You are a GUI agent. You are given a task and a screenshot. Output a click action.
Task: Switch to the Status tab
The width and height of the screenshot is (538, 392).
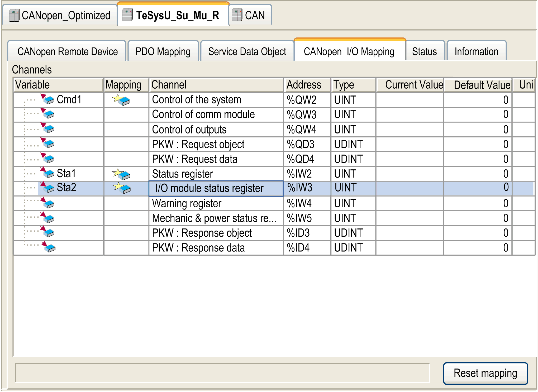pos(424,51)
